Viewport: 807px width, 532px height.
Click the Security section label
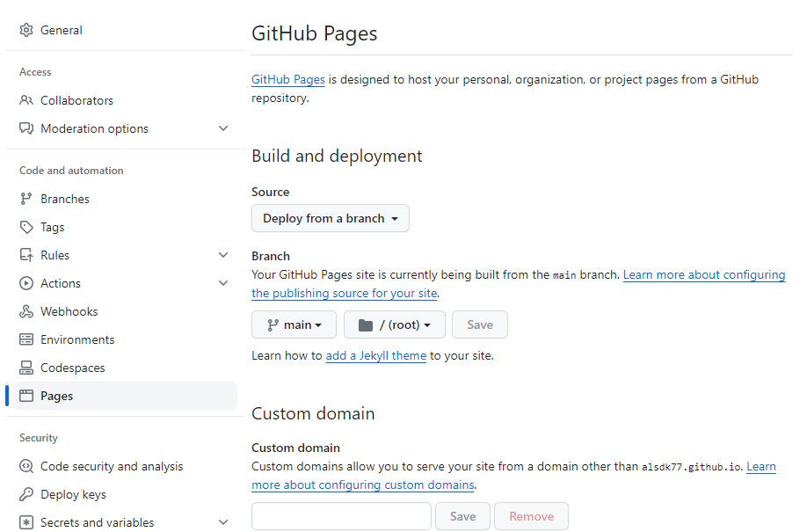click(39, 438)
